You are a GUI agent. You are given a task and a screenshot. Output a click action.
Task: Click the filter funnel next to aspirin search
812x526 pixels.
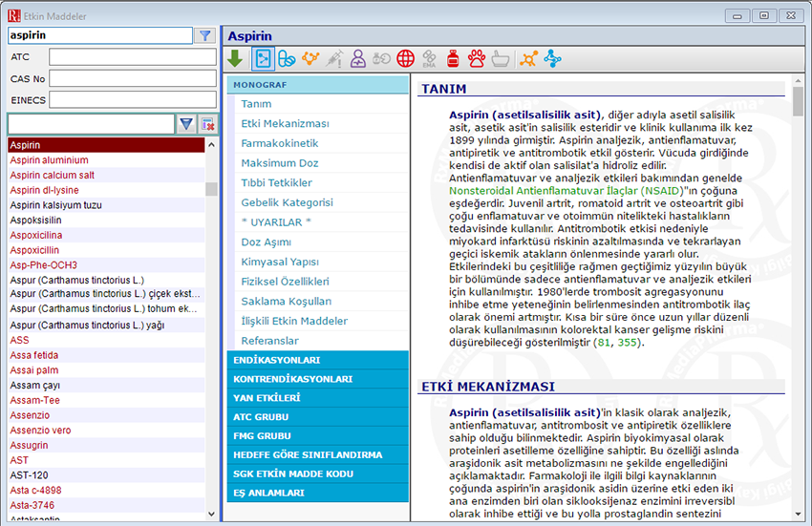(205, 35)
